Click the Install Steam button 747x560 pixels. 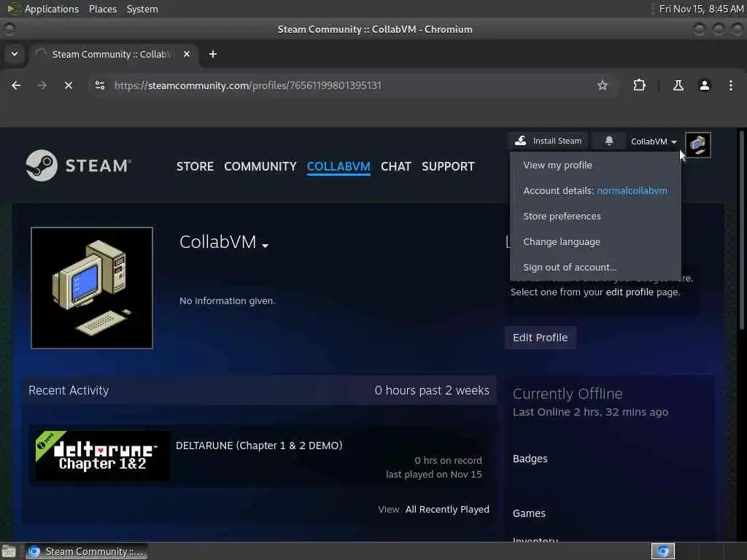[549, 141]
